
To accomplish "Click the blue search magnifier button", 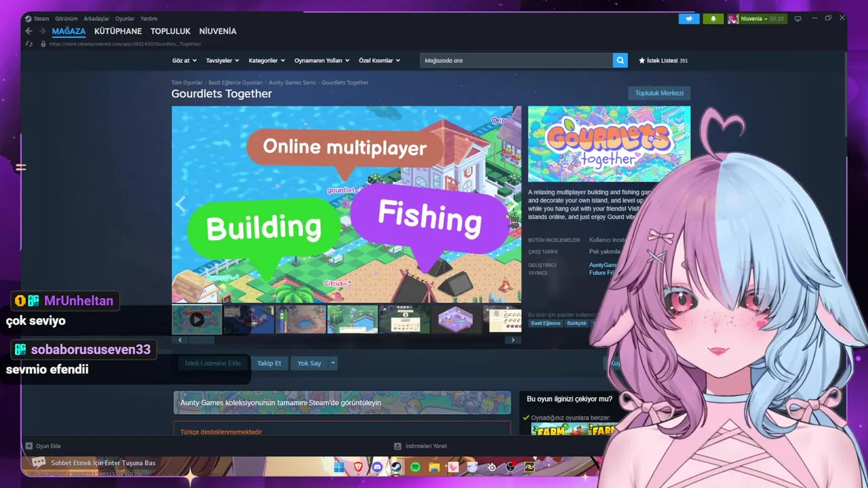I will (x=620, y=60).
